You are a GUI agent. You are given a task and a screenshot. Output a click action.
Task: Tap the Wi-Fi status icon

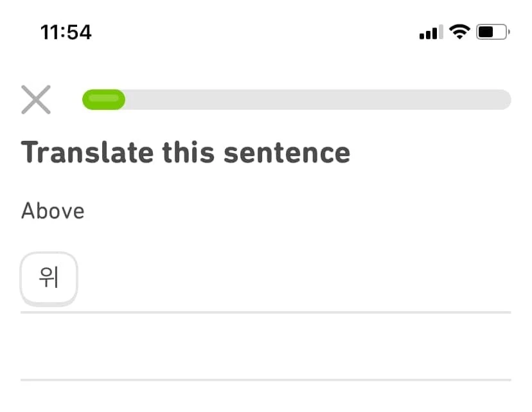coord(460,31)
